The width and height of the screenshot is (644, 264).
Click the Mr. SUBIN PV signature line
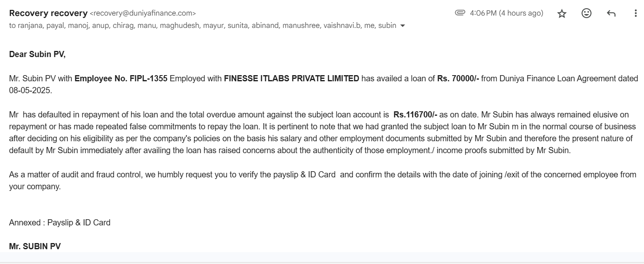[35, 246]
